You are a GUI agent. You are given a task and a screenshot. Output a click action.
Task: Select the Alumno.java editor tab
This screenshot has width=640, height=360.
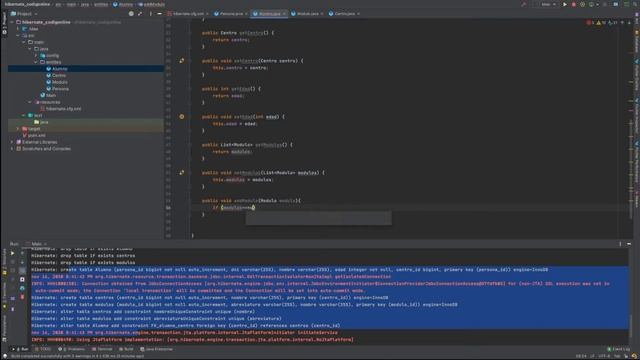[x=269, y=13]
